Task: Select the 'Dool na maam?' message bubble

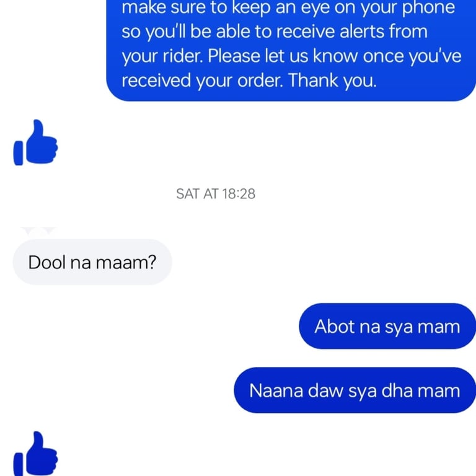Action: coord(92,262)
